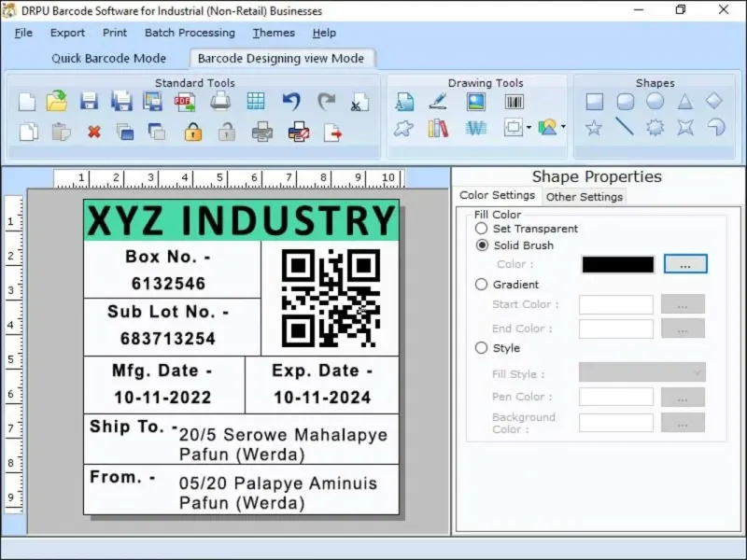Expand the image tool dropdown arrow

[563, 128]
